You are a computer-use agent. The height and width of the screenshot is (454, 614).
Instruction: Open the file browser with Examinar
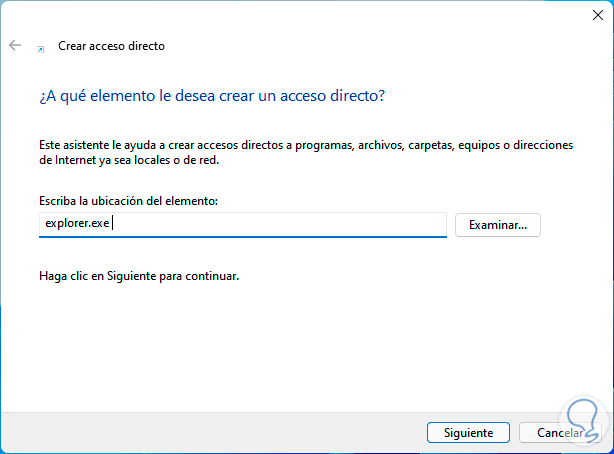click(x=497, y=225)
